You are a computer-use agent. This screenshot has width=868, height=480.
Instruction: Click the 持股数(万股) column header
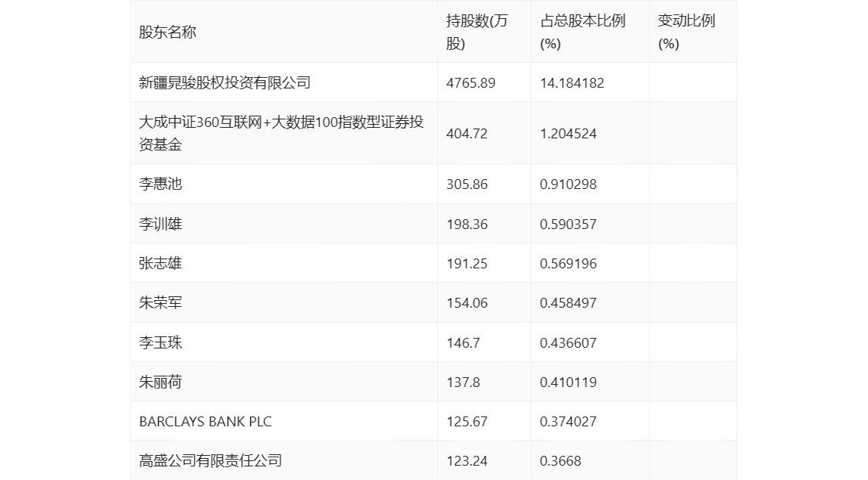coord(476,32)
